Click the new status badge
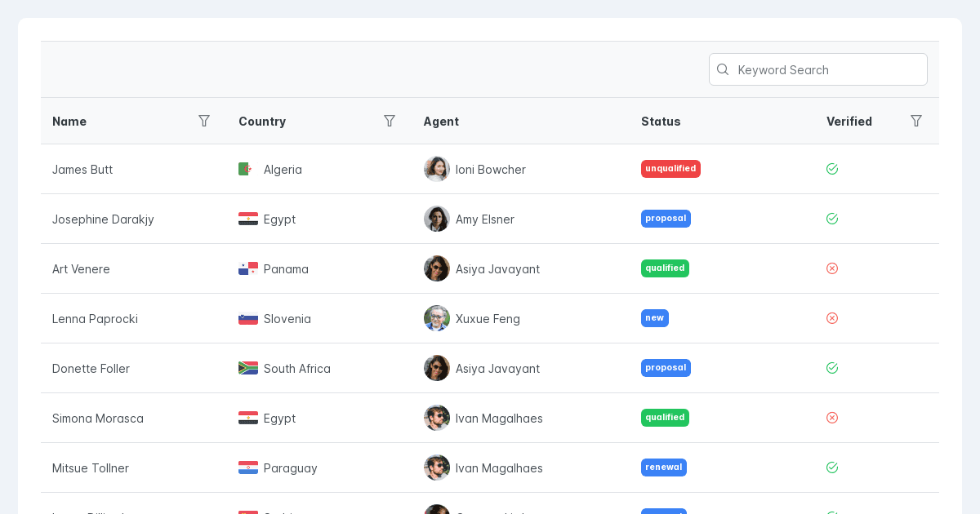980x514 pixels. (x=655, y=318)
